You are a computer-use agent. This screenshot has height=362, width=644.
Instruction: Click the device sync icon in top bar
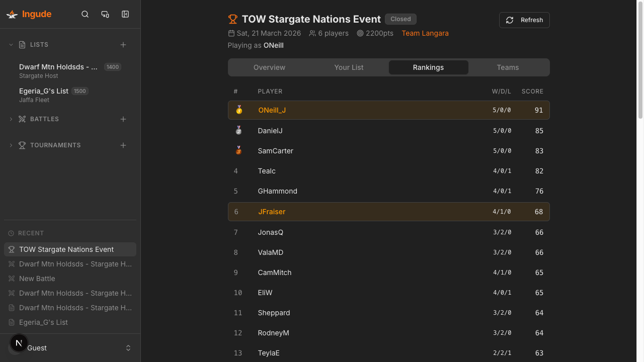105,14
